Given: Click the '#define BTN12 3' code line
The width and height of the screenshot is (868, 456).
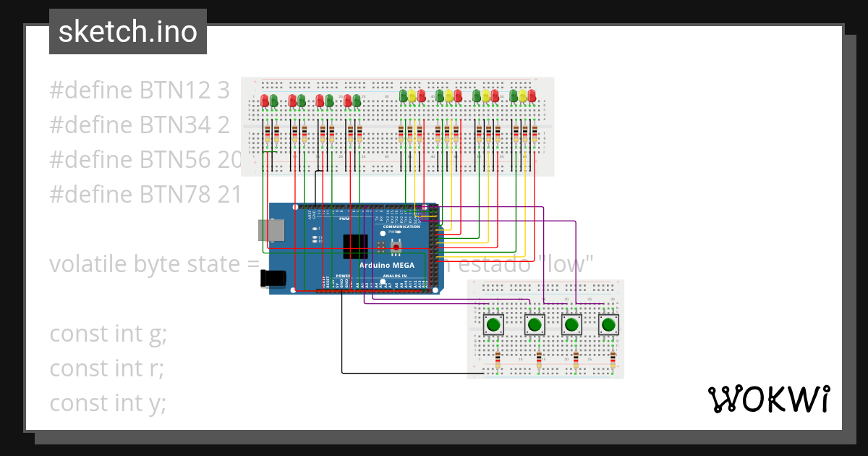Looking at the screenshot, I should (139, 90).
